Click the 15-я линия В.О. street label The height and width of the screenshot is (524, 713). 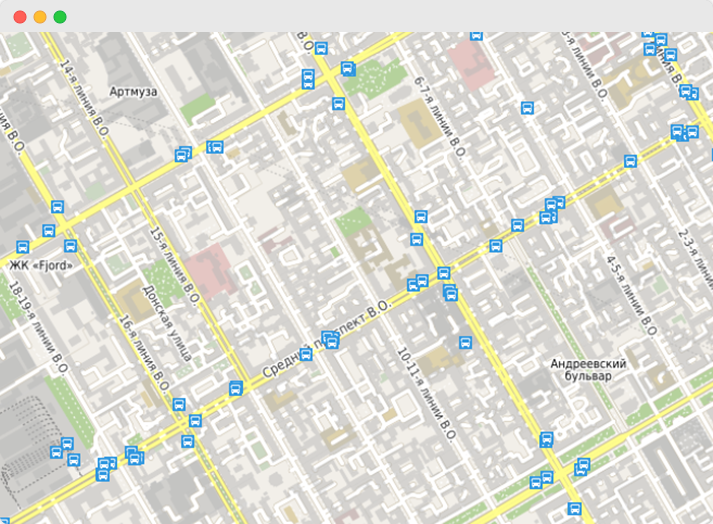pos(175,265)
